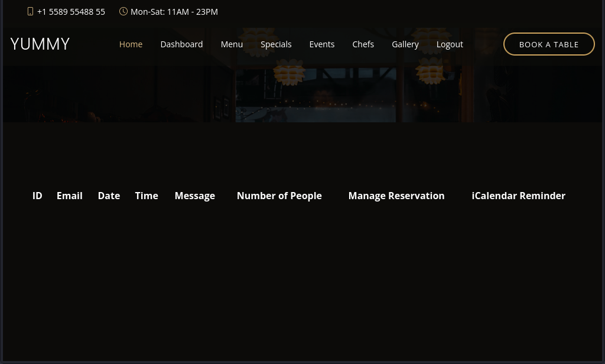The height and width of the screenshot is (364, 605).
Task: Click the phone icon in the top bar
Action: [31, 11]
